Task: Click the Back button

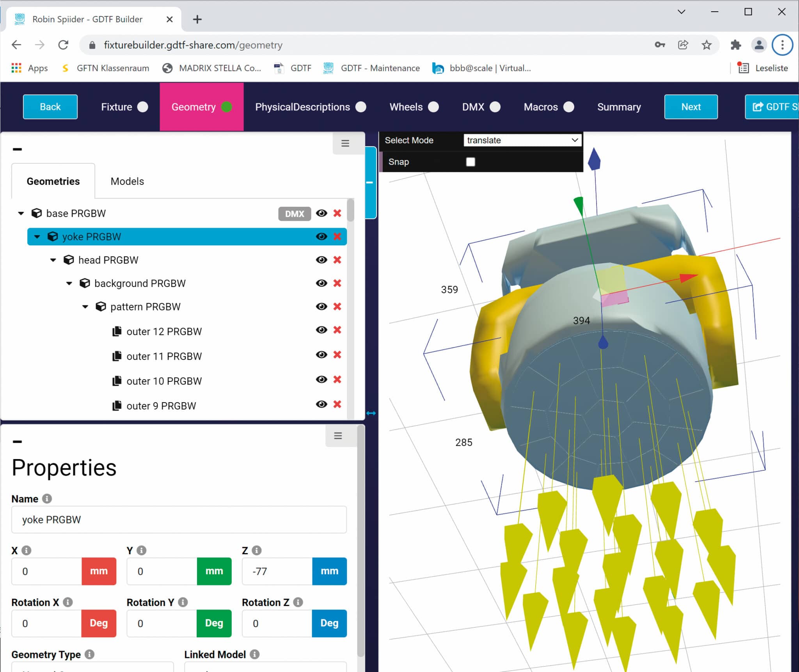Action: coord(50,107)
